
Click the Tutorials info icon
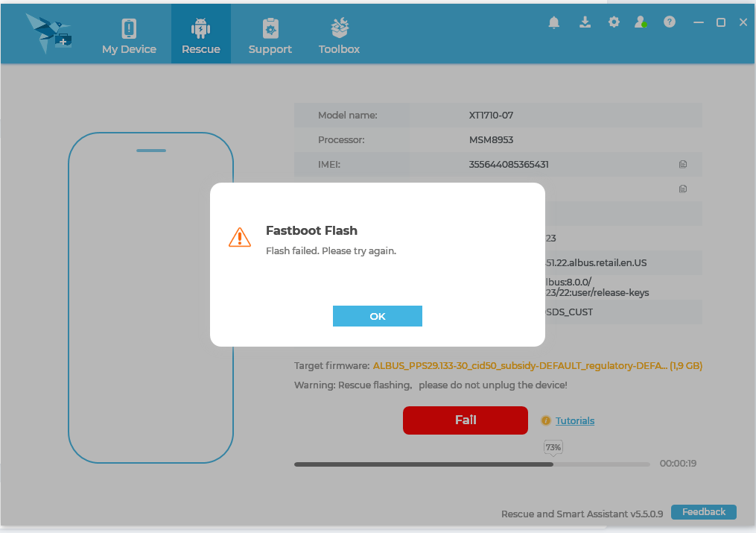point(545,420)
